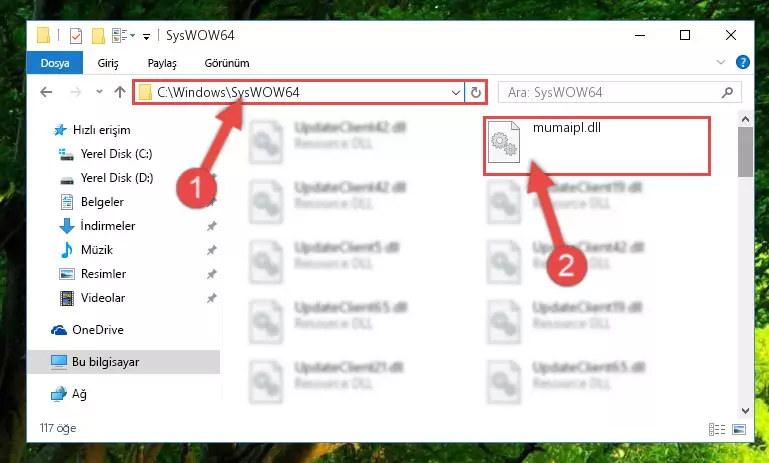769x463 pixels.
Task: Go up one folder level arrow
Action: (x=120, y=92)
